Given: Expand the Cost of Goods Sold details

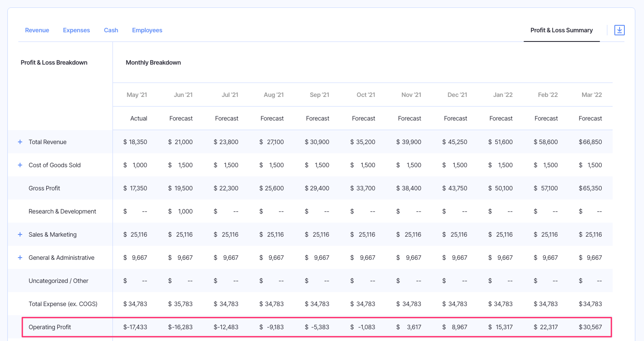Looking at the screenshot, I should pos(20,165).
